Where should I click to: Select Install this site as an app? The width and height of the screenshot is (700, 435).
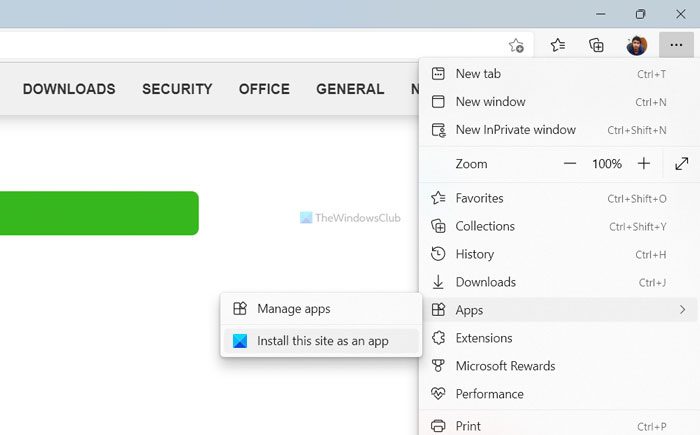[x=322, y=341]
